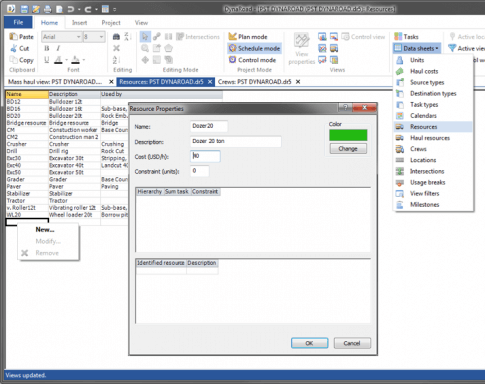Click the Undo arrow in quick access toolbar
This screenshot has width=485, height=384.
click(x=71, y=9)
